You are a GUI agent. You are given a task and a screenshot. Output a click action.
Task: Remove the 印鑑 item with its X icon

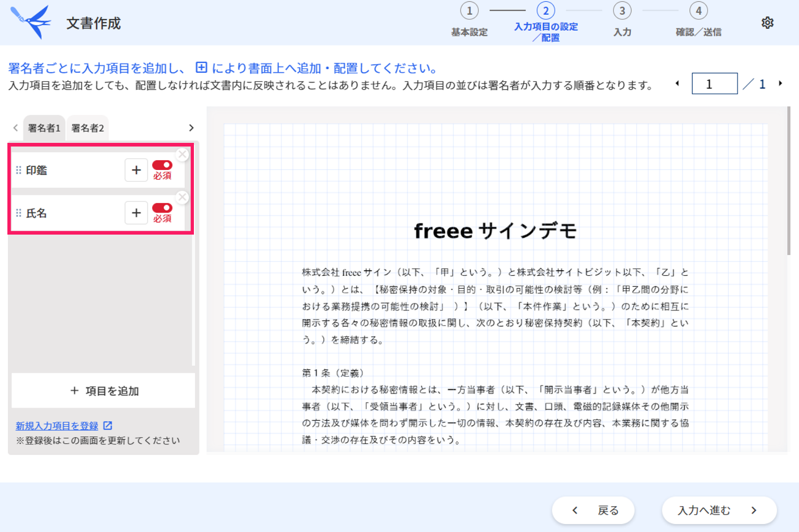click(x=182, y=155)
